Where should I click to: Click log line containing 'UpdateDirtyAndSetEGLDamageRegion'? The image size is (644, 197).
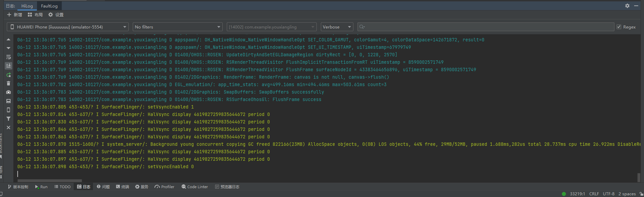207,55
